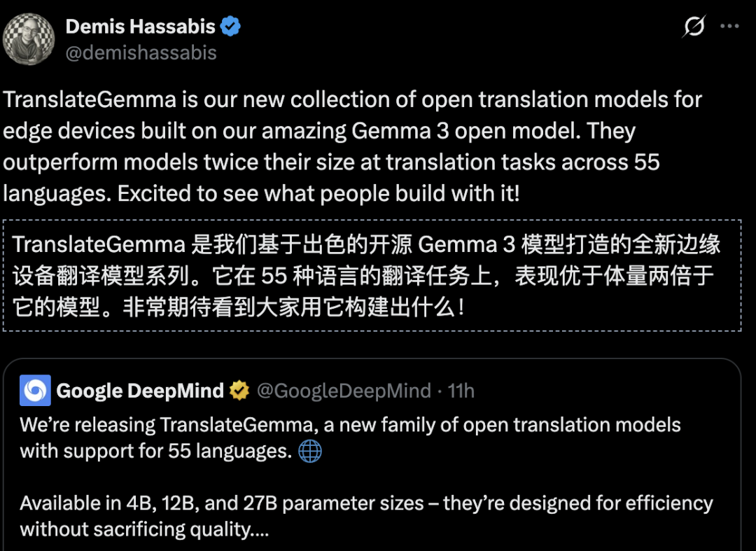
Task: Open the more options ellipsis menu
Action: (728, 26)
